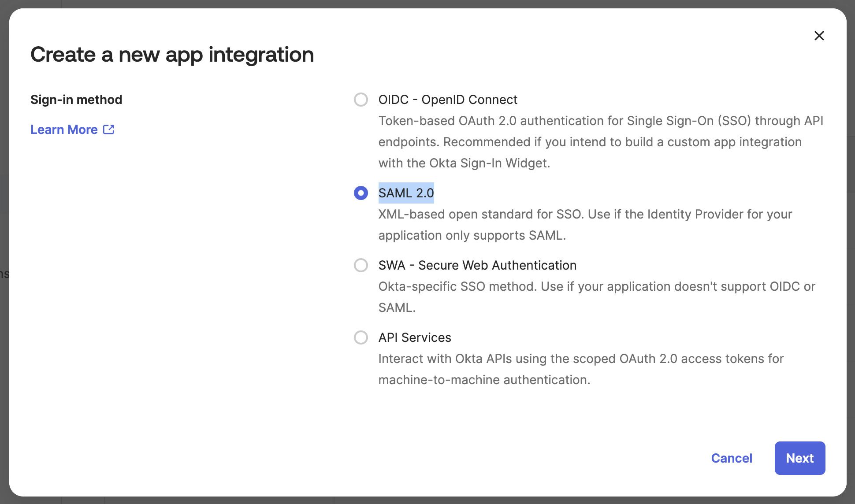Click the OIDC - OpenID Connect label
This screenshot has width=855, height=504.
coord(448,100)
